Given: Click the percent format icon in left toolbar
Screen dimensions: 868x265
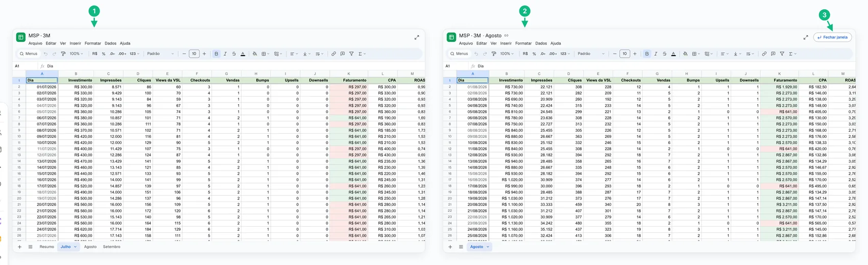Looking at the screenshot, I should point(104,54).
